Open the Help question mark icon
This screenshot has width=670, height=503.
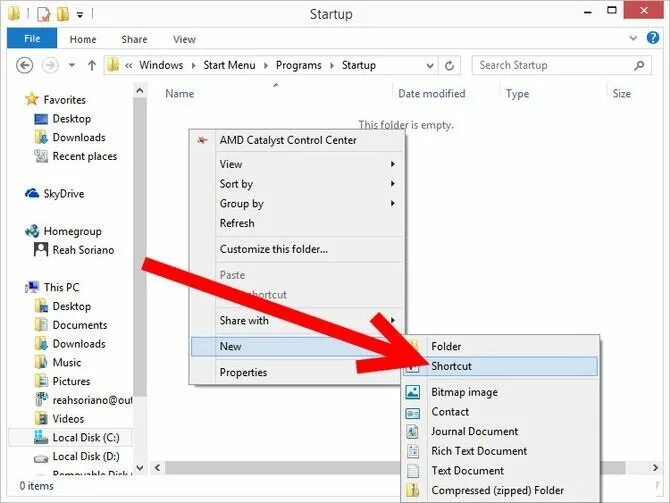tap(652, 38)
